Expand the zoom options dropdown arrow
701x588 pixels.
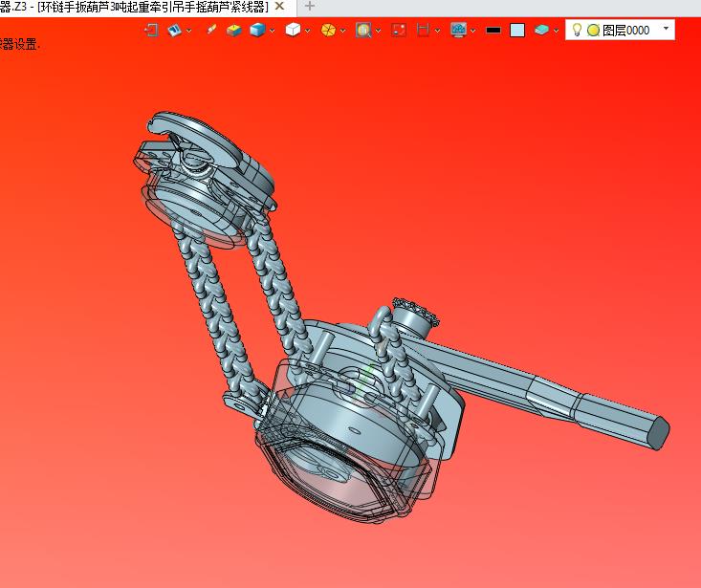tap(378, 31)
